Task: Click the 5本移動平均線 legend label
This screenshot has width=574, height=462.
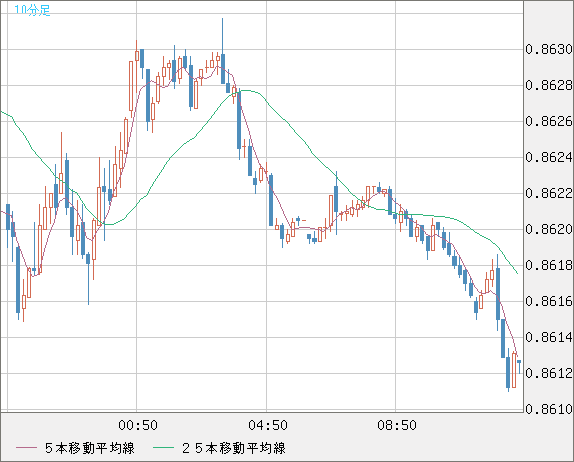Action: 90,448
